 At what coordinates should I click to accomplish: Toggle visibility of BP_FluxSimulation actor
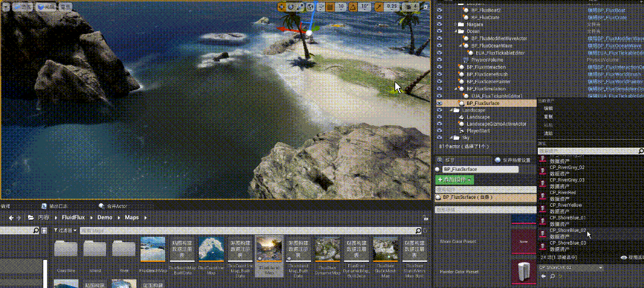pyautogui.click(x=439, y=89)
